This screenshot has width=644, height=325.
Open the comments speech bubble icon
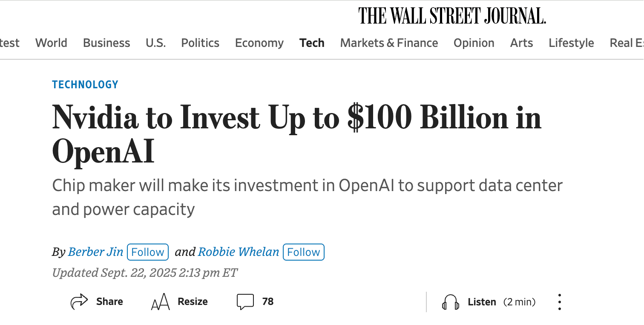[245, 302]
